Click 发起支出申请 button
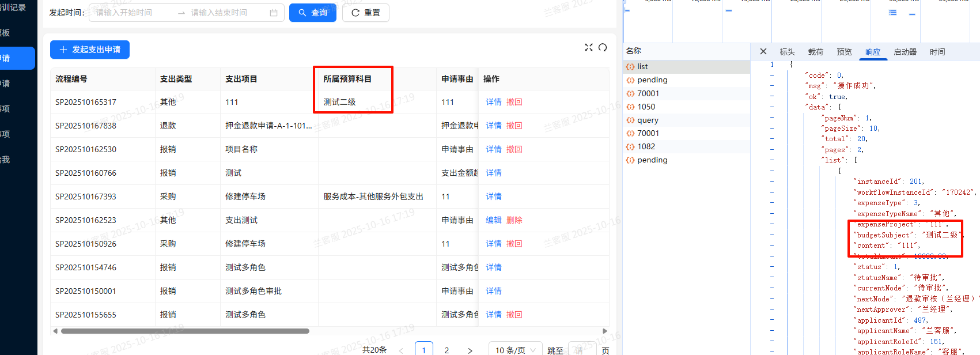The image size is (980, 355). (90, 50)
